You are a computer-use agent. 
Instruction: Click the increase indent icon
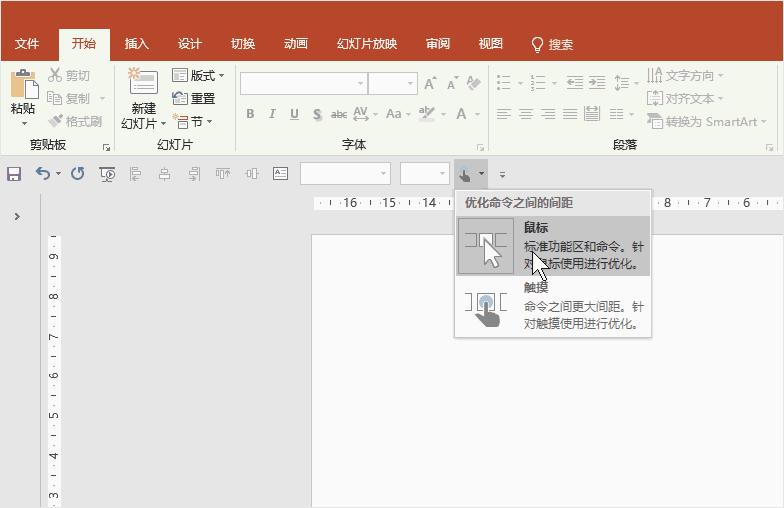597,82
